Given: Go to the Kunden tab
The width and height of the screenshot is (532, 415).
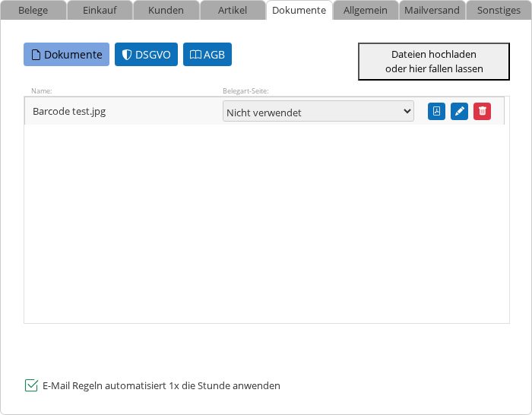Looking at the screenshot, I should click(166, 11).
